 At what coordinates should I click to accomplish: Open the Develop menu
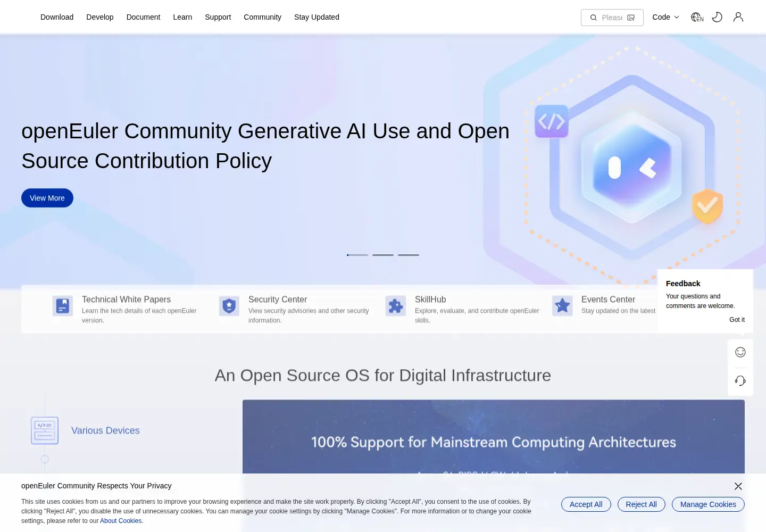click(x=100, y=17)
